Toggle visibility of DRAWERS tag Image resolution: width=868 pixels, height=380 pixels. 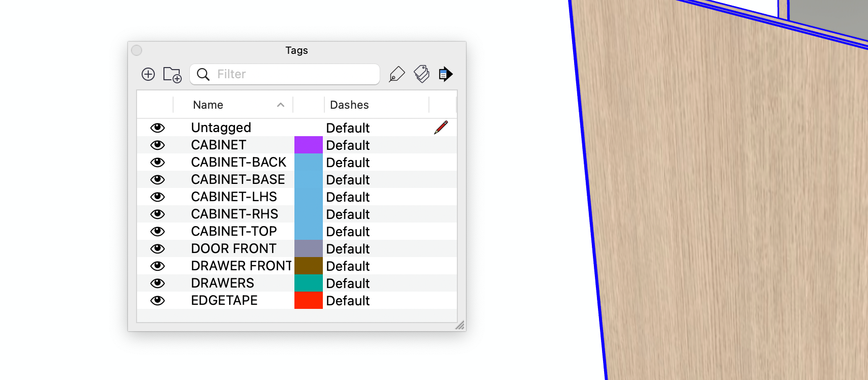(157, 283)
